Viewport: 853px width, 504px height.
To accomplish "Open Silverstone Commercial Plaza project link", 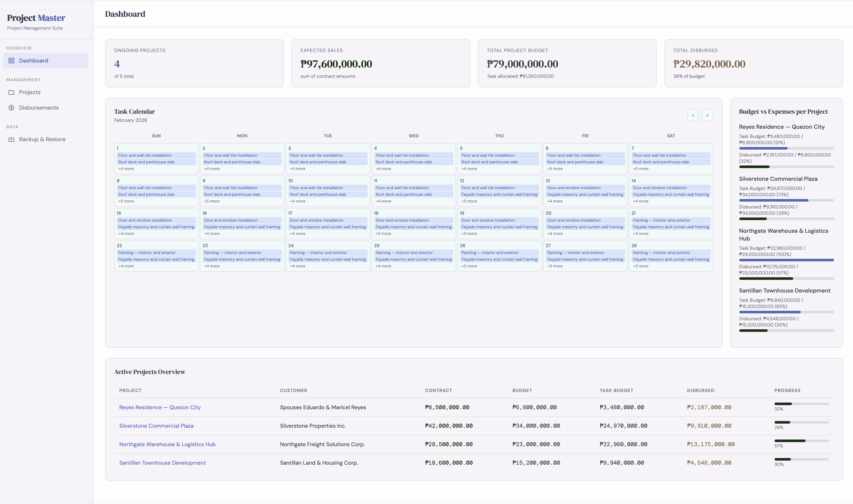I will click(x=156, y=426).
